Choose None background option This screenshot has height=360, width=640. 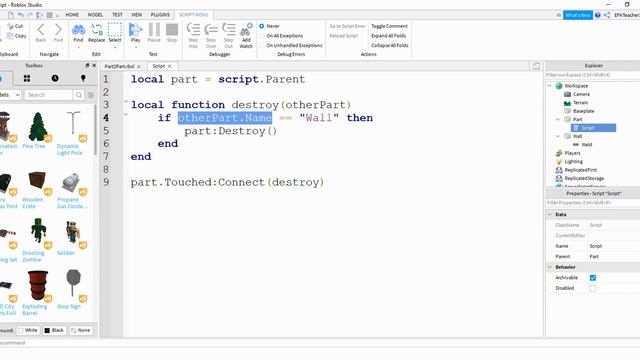click(81, 330)
